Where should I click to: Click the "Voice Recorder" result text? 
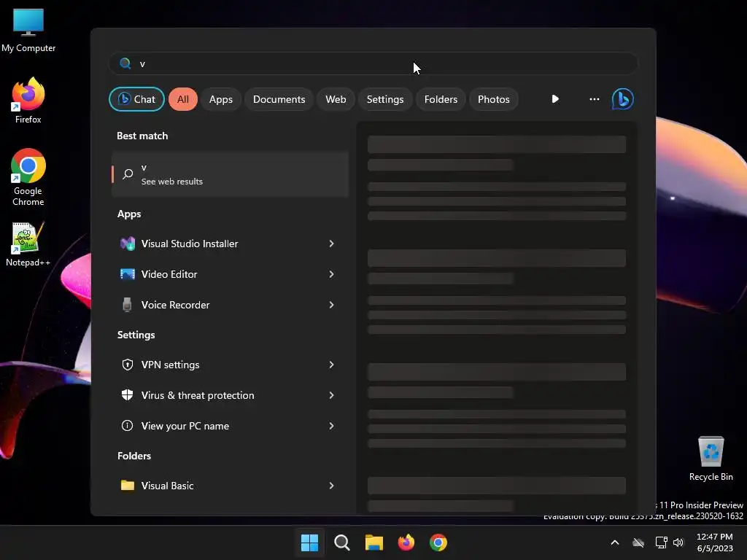click(175, 305)
